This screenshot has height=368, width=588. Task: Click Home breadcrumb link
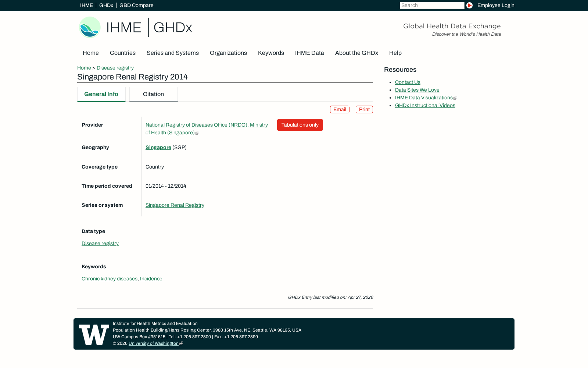tap(84, 68)
